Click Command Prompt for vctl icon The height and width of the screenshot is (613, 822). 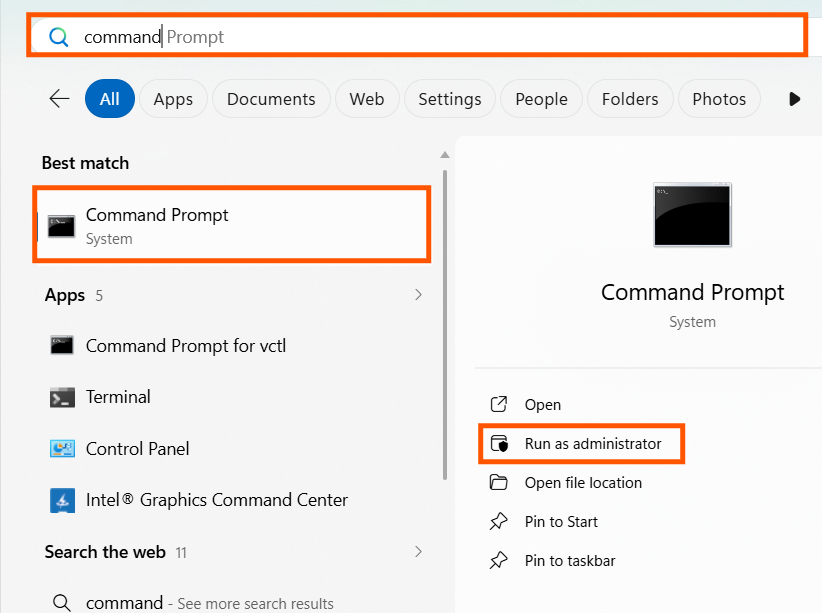[x=62, y=346]
